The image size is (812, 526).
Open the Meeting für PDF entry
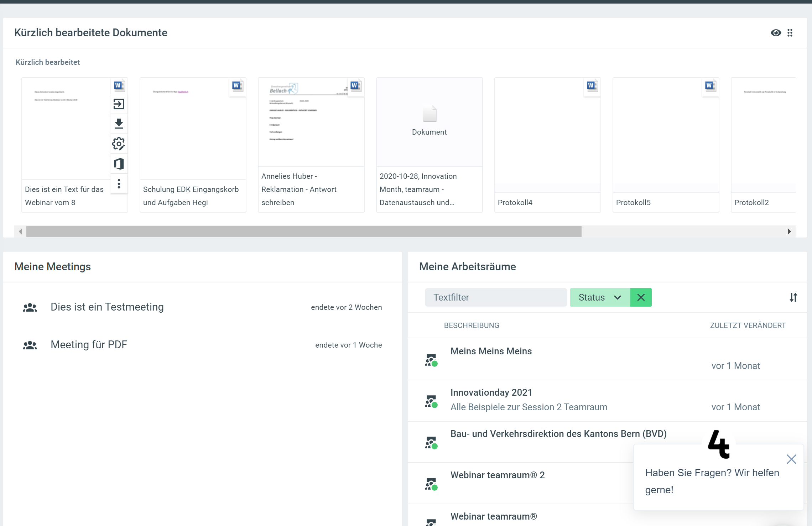click(x=89, y=345)
